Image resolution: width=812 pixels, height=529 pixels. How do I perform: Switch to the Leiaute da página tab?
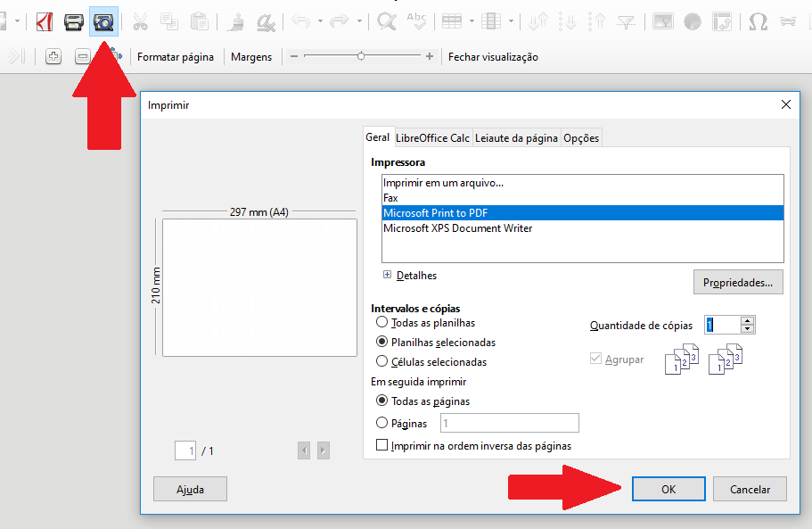(x=516, y=137)
